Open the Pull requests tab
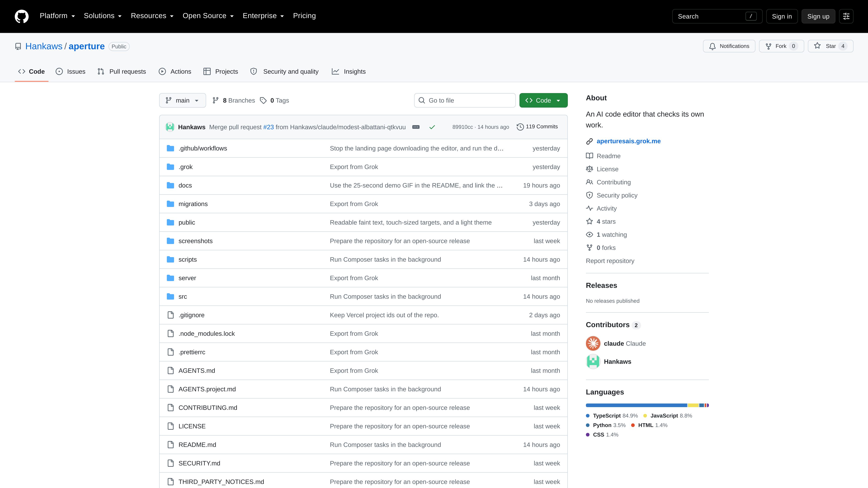The height and width of the screenshot is (488, 868). (122, 71)
